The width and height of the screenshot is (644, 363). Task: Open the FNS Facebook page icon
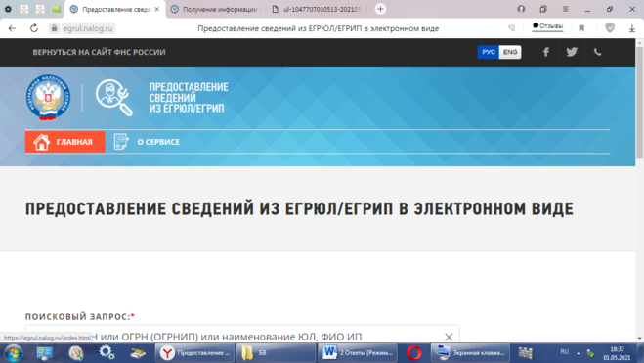[546, 52]
